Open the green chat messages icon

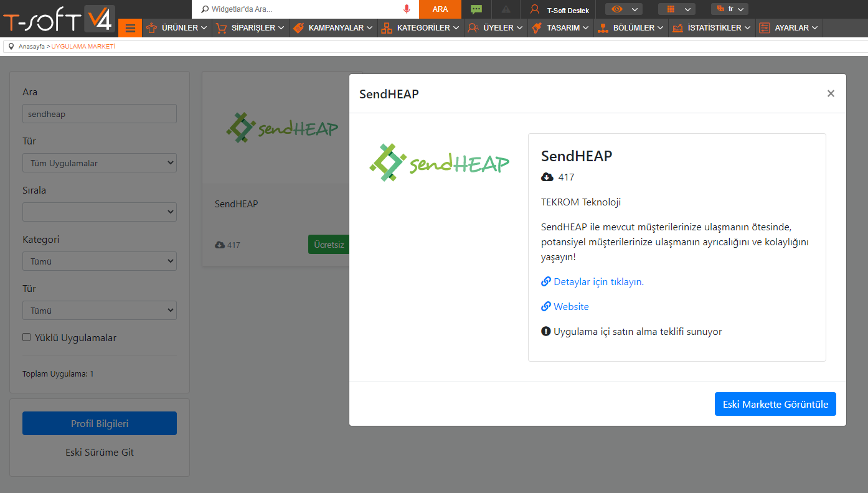(476, 9)
